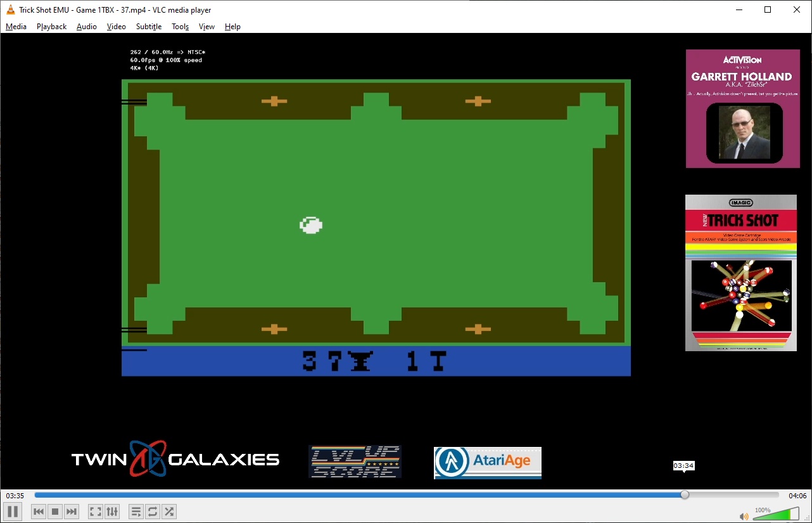Toggle random shuffle playback

[x=168, y=512]
